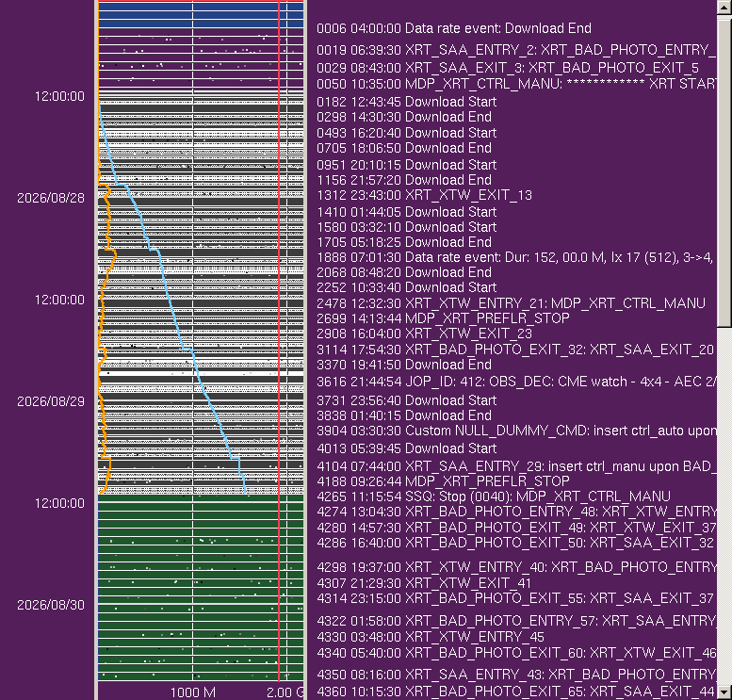Click the scrollbar up arrow
The height and width of the screenshot is (700, 732).
click(724, 8)
